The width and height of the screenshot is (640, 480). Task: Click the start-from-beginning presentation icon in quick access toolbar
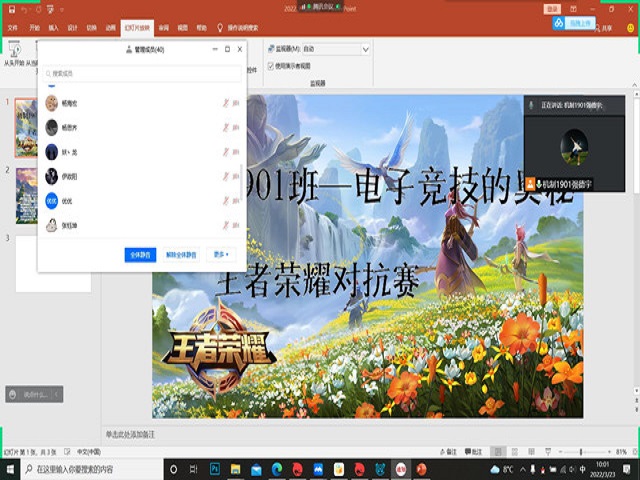coord(51,9)
